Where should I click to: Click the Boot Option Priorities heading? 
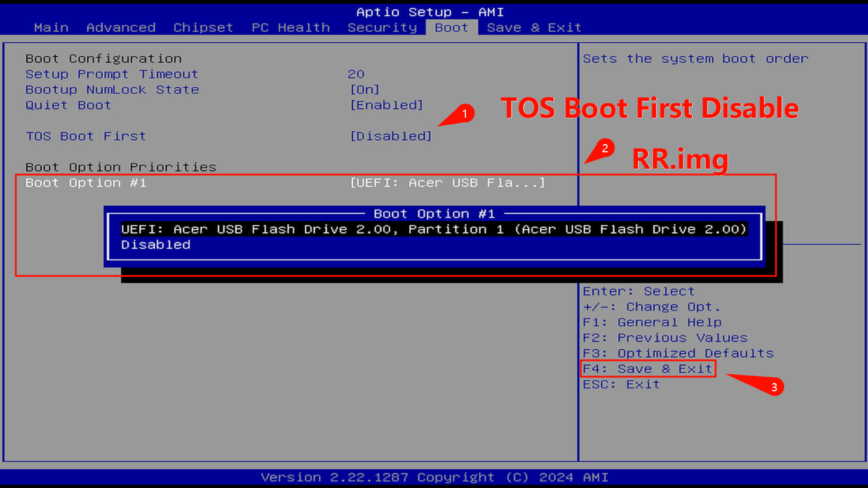121,167
